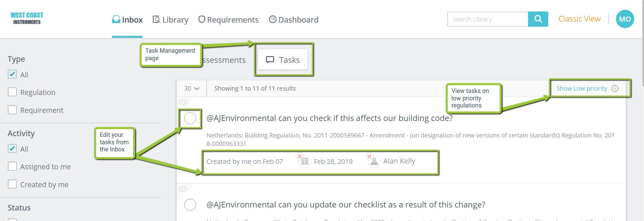Image resolution: width=644 pixels, height=221 pixels.
Task: Check the Assigned to me filter
Action: [12, 166]
